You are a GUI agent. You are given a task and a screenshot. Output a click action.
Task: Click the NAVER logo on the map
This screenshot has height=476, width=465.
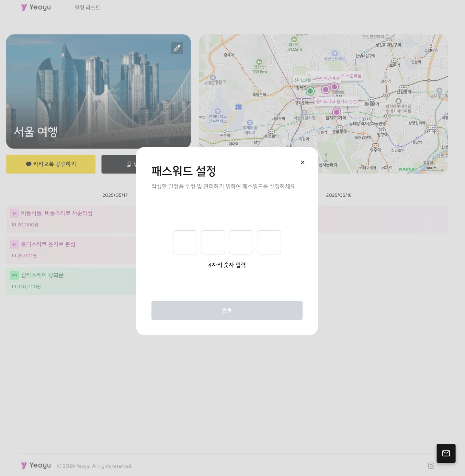407,169
